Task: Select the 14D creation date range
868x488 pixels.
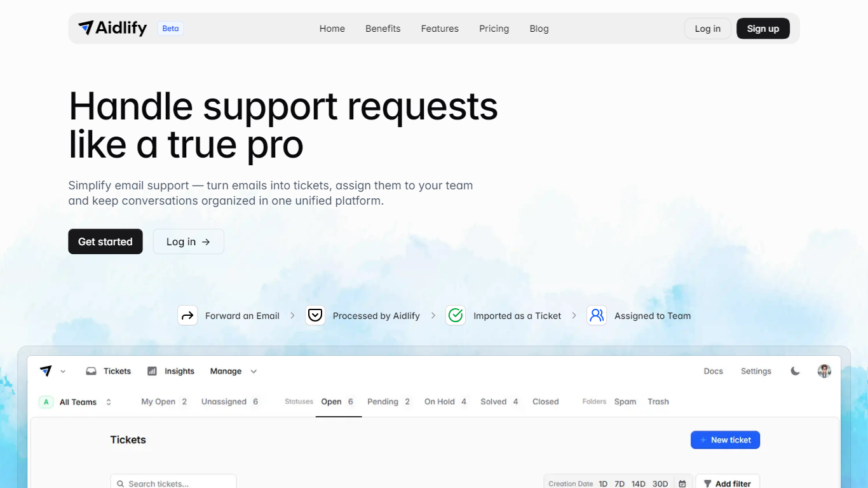Action: 639,484
